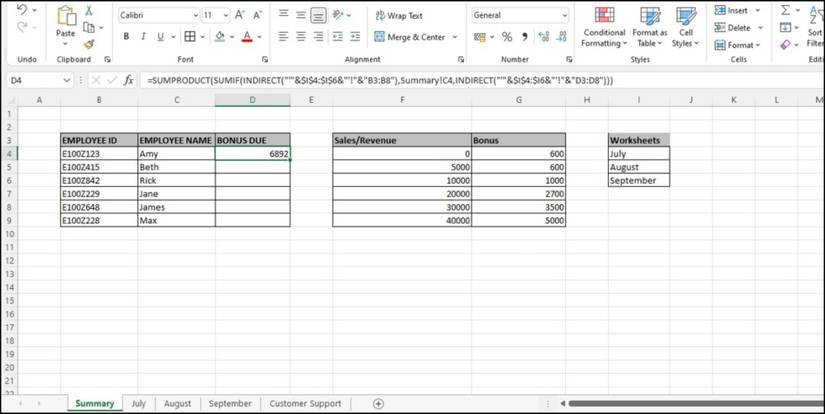Switch to the August sheet tab
This screenshot has height=414, width=825.
[x=177, y=403]
